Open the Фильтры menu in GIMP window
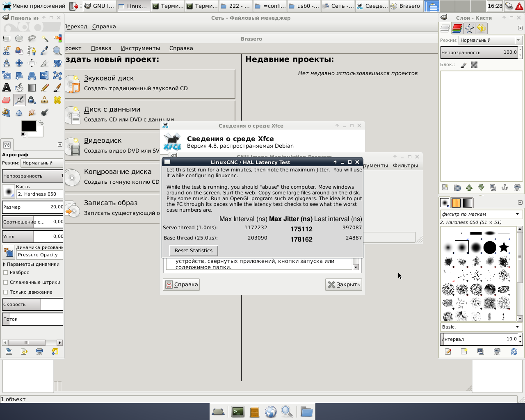This screenshot has width=525, height=420. [x=406, y=165]
